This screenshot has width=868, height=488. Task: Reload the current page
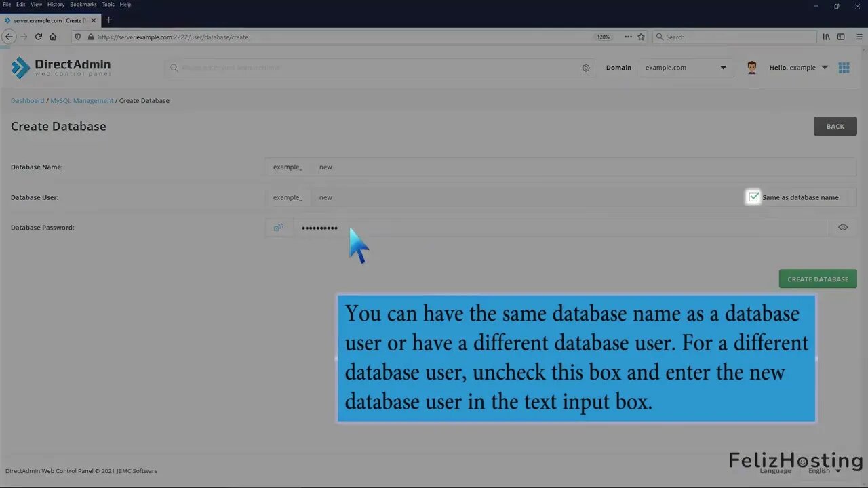(39, 37)
